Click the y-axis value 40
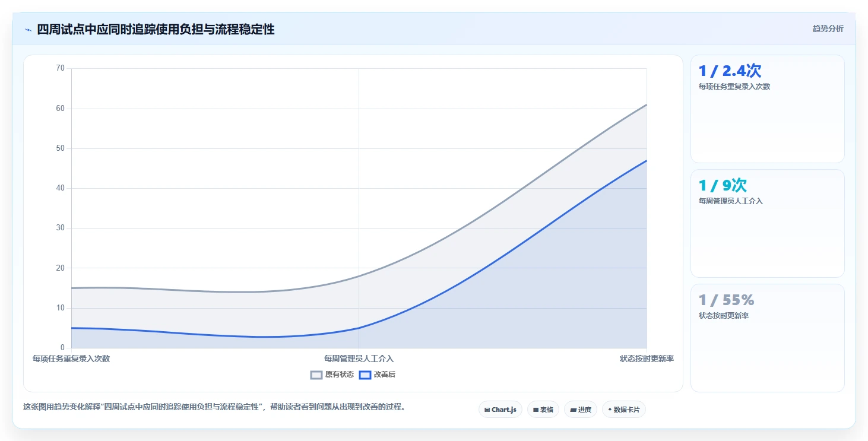The image size is (868, 441). coord(60,188)
